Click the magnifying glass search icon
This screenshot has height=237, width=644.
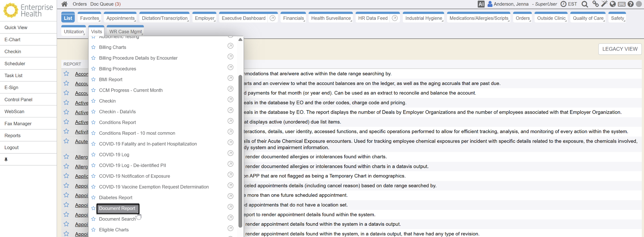(x=585, y=4)
